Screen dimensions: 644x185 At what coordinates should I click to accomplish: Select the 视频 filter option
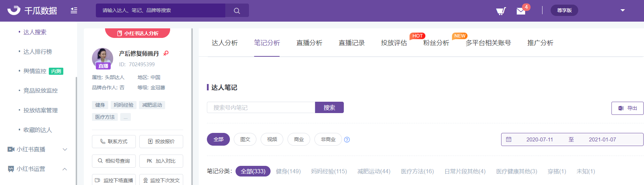272,140
